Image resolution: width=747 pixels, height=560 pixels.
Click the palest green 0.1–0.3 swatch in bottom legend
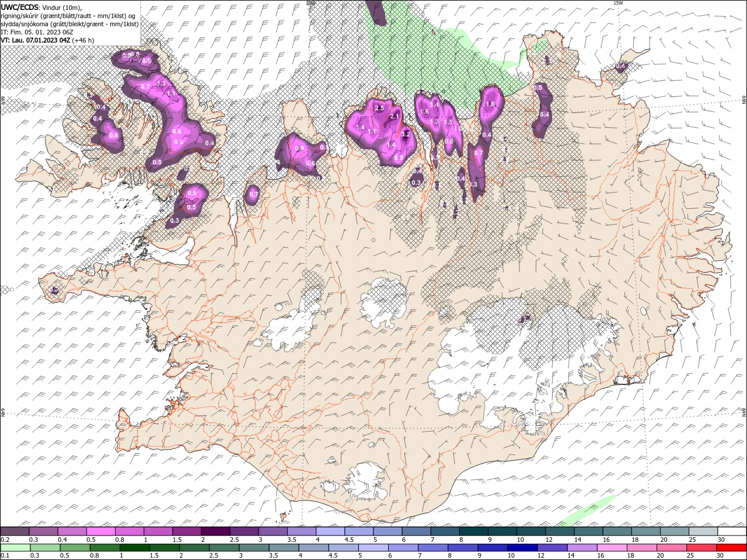(15, 548)
